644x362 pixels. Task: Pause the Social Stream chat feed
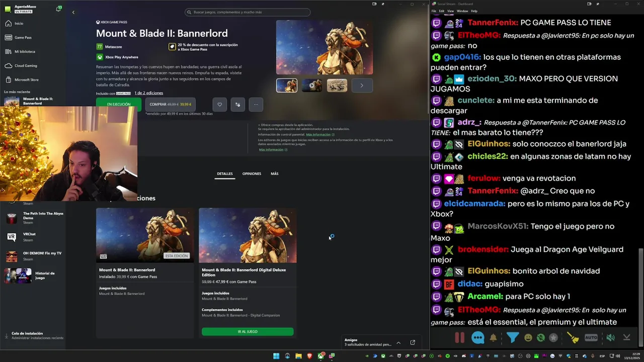tap(460, 337)
